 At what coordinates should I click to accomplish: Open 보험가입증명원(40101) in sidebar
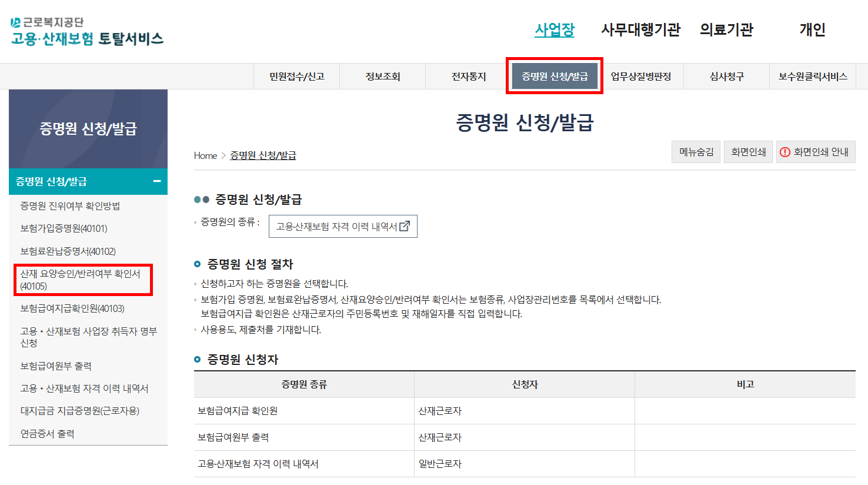(64, 228)
